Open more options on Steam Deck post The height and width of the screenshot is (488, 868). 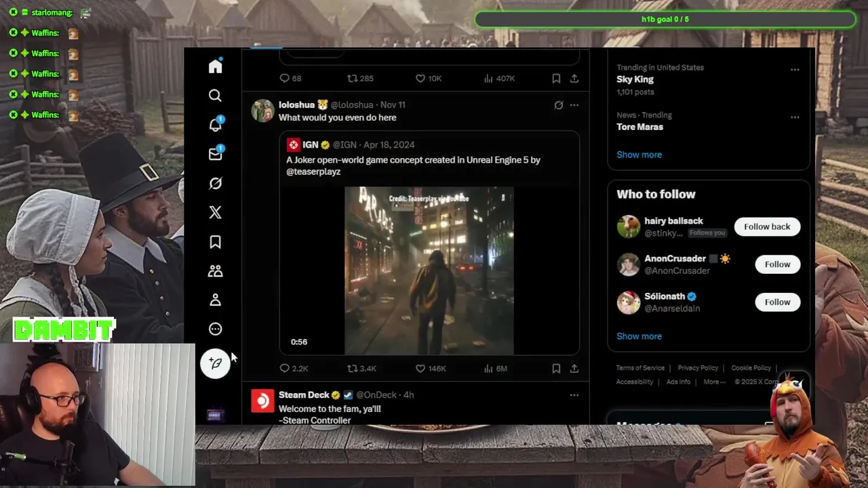coord(574,395)
